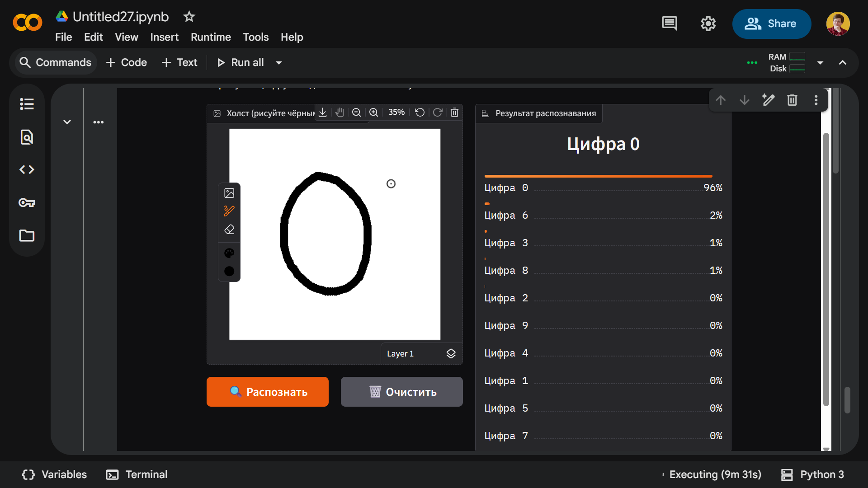Click the Очистить clear button
This screenshot has height=488, width=868.
[401, 392]
